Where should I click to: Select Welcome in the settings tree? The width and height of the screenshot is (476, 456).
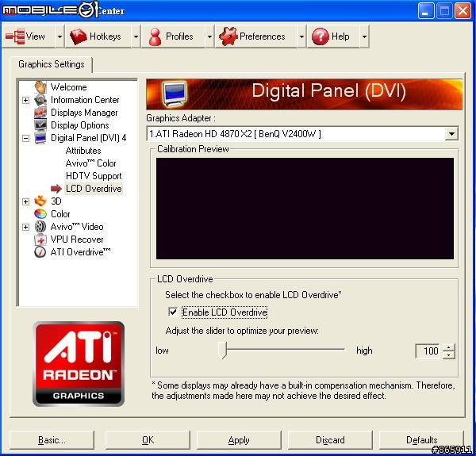[x=68, y=87]
